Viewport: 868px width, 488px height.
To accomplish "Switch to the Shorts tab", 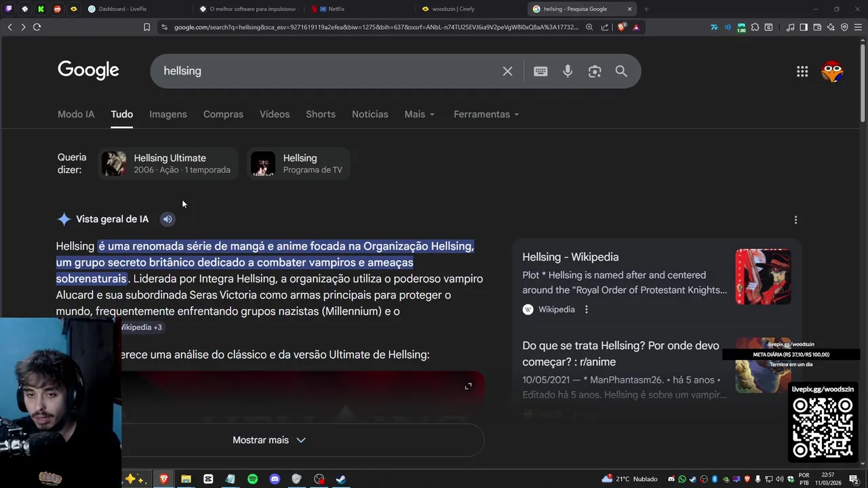I will click(x=321, y=114).
